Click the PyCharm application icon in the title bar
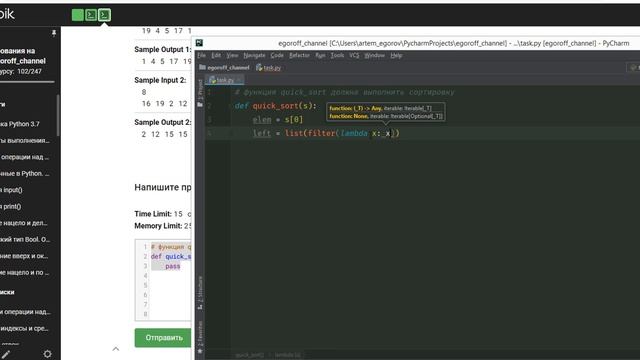The height and width of the screenshot is (360, 640). pyautogui.click(x=199, y=43)
